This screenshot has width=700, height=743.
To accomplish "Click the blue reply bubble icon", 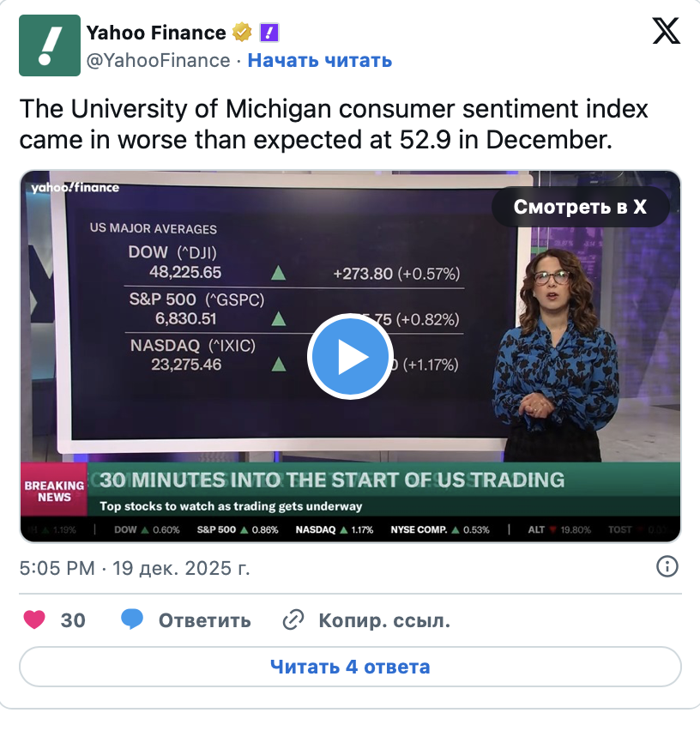I will pos(131,619).
